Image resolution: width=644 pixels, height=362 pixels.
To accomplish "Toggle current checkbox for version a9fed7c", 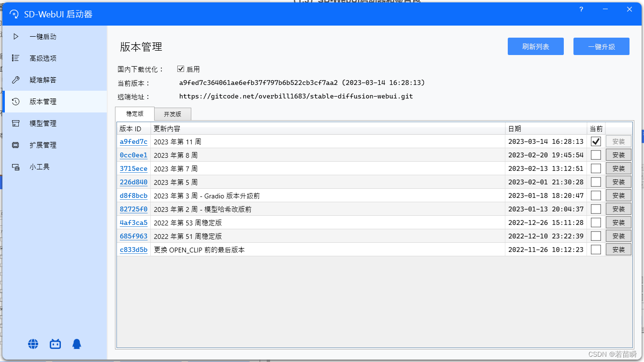I will [596, 141].
